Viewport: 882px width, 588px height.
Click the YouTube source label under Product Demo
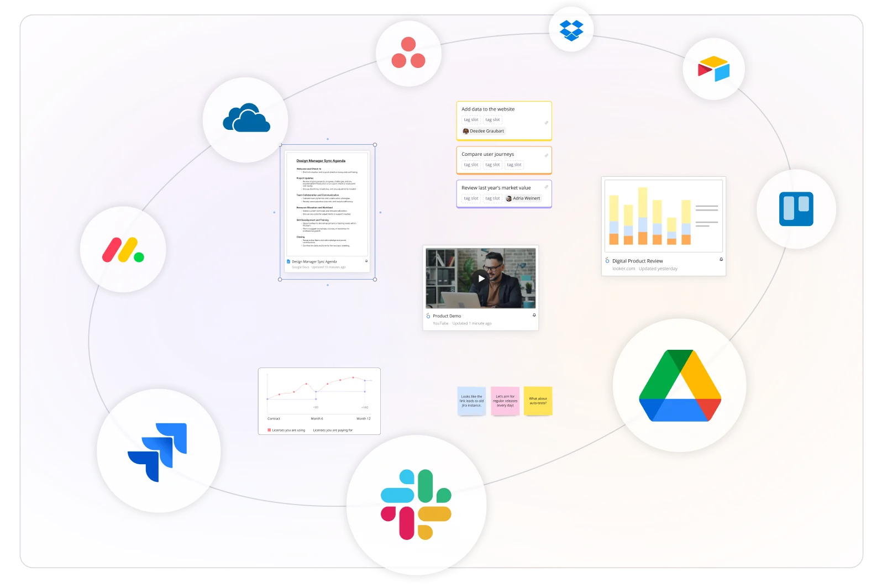(440, 323)
